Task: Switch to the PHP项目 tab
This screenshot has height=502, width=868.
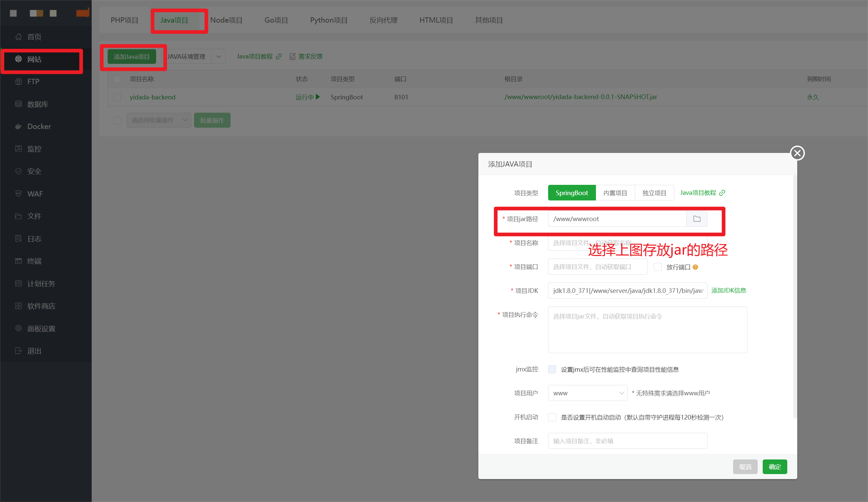Action: [124, 20]
